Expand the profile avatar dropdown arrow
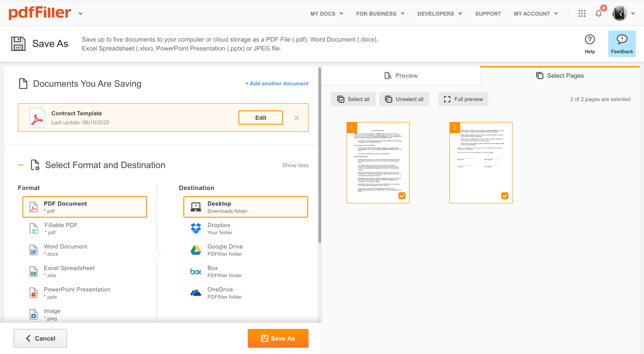The width and height of the screenshot is (644, 354). point(633,13)
